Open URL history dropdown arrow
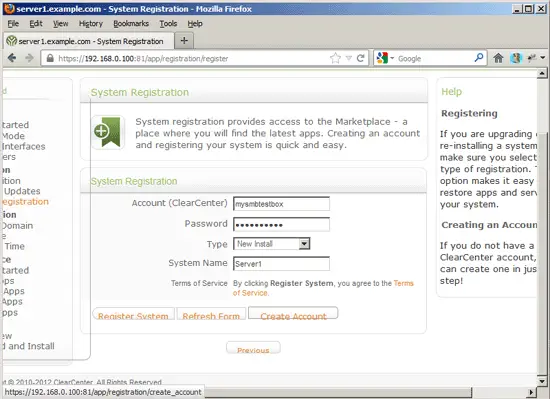This screenshot has height=399, width=550. (x=348, y=58)
